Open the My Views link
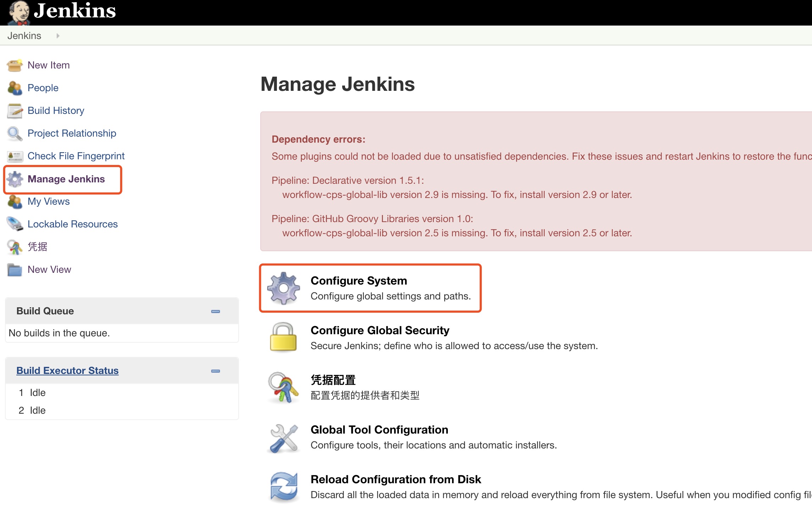 point(49,202)
